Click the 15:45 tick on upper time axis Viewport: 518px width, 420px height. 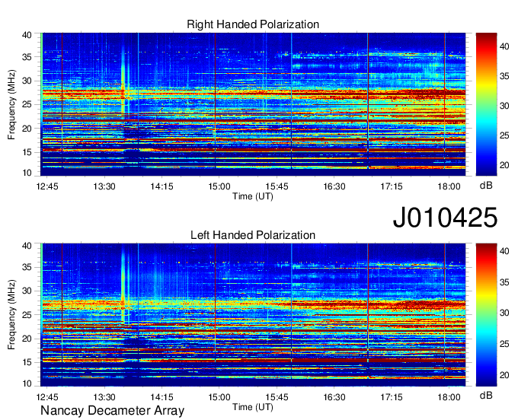[277, 186]
